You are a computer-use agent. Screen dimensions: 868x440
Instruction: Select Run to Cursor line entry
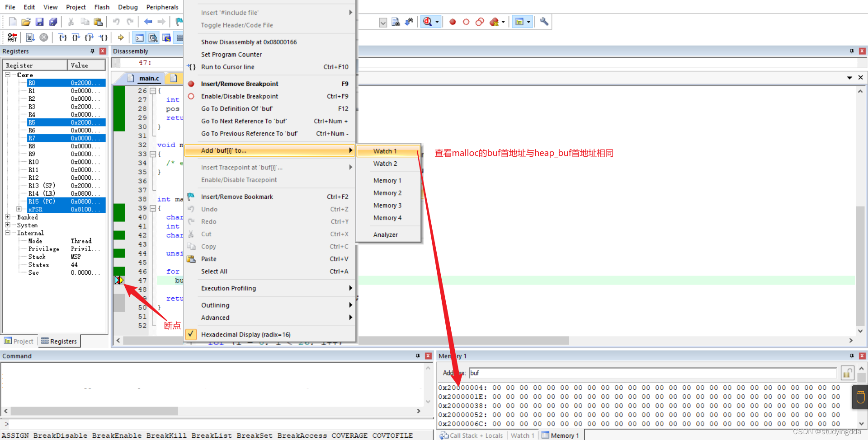[x=269, y=67]
